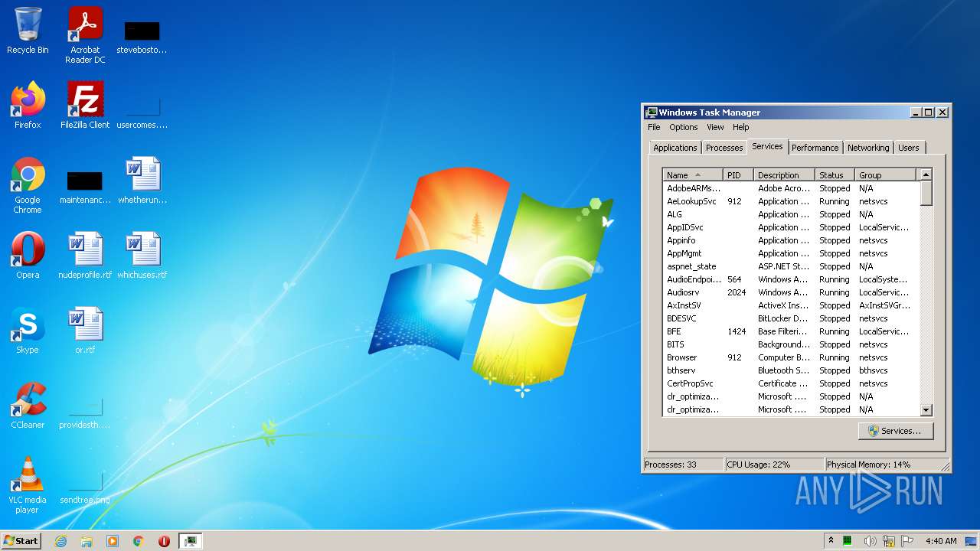The image size is (980, 551).
Task: Select the aspnet_state service row
Action: [x=790, y=266]
